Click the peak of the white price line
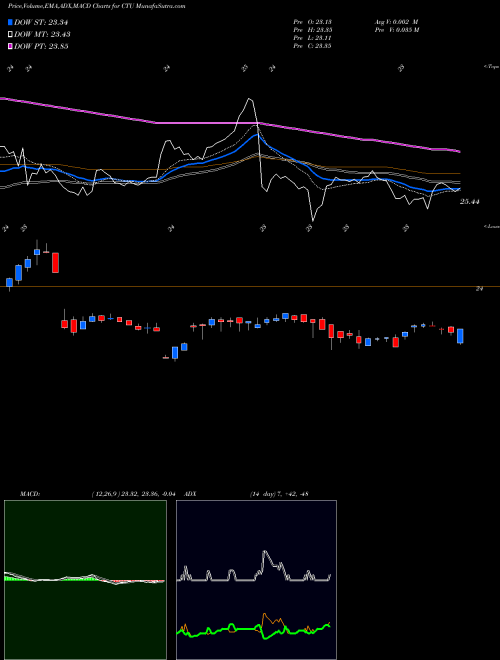500x660 pixels. (x=250, y=99)
